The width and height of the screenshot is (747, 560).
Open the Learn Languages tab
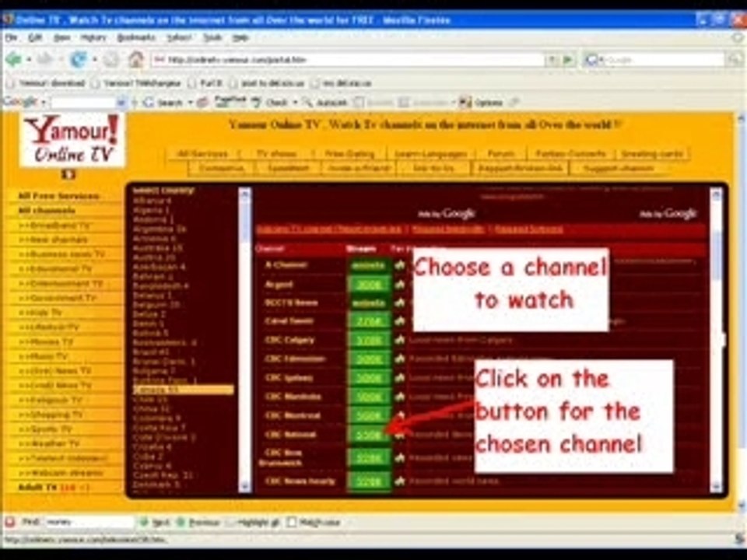(430, 153)
